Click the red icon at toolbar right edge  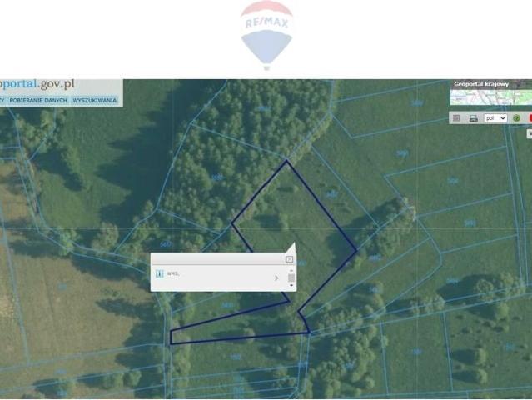click(530, 118)
